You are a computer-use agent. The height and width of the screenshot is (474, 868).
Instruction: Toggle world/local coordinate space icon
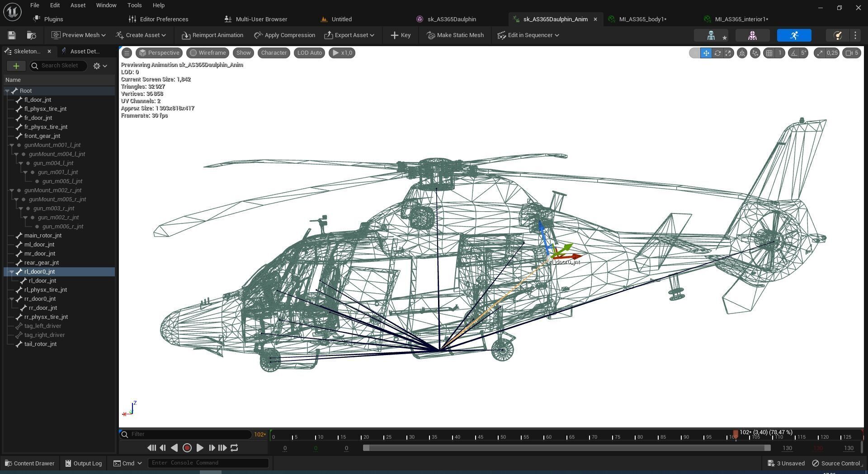click(x=742, y=53)
